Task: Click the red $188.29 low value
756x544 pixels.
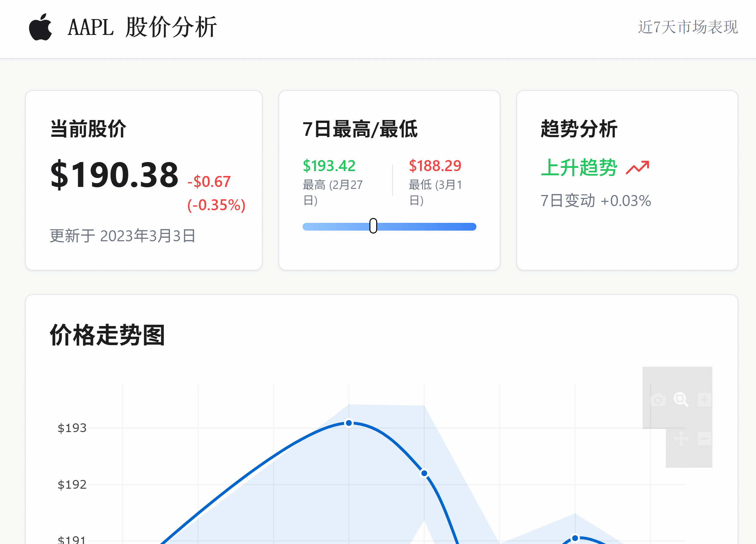Action: pos(435,166)
